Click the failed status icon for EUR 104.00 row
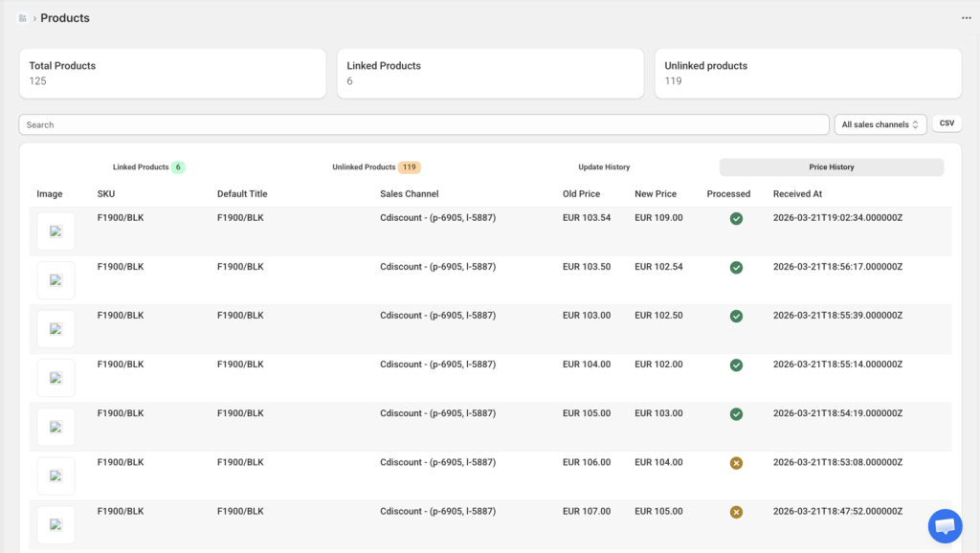Viewport: 980px width, 553px height. point(736,463)
